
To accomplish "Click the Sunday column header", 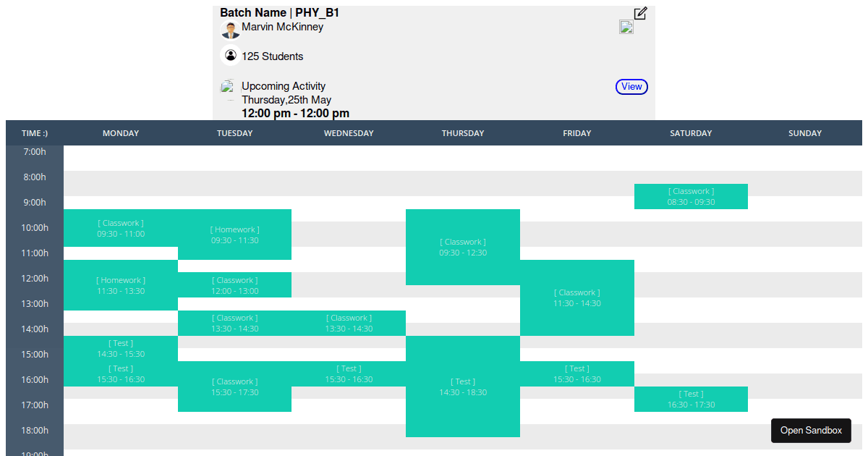I will point(804,133).
